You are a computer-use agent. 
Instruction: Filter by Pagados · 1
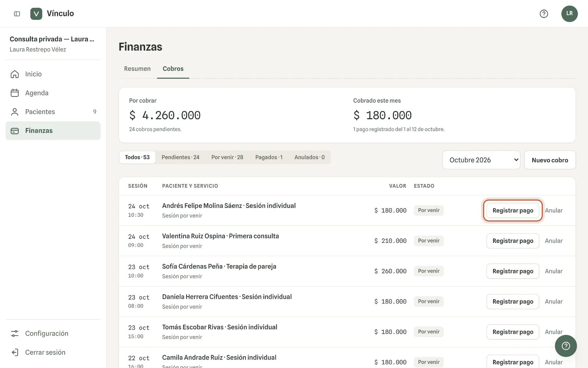pyautogui.click(x=269, y=157)
